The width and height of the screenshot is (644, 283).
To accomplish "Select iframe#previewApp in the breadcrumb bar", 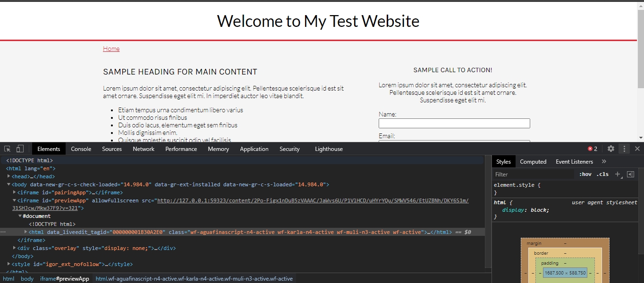I will click(64, 278).
